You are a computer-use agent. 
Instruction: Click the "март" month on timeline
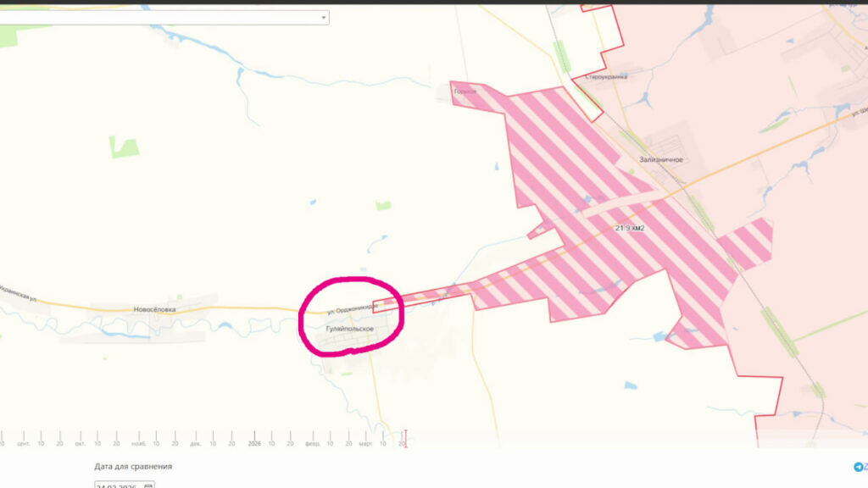(x=365, y=443)
